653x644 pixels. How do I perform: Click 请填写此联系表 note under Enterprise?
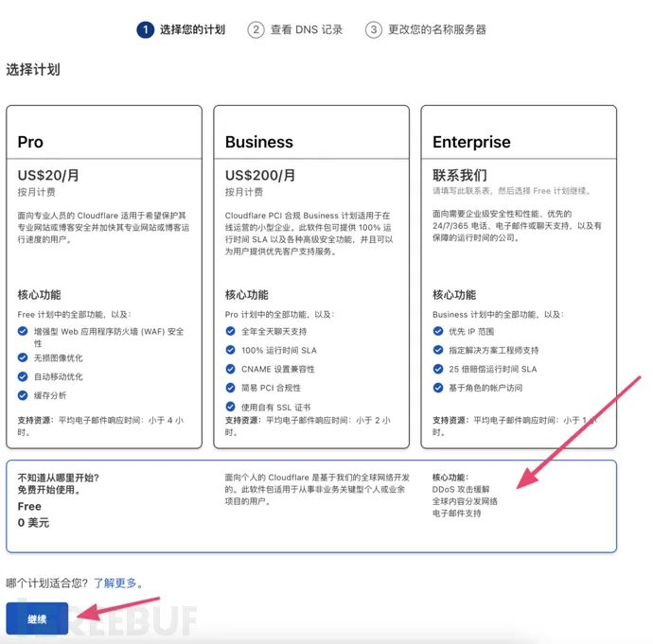511,191
